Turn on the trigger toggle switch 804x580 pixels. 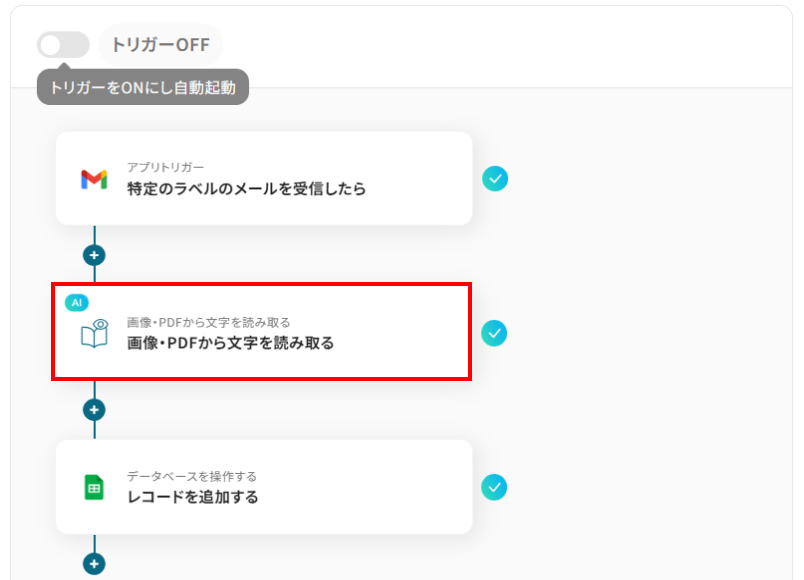63,45
